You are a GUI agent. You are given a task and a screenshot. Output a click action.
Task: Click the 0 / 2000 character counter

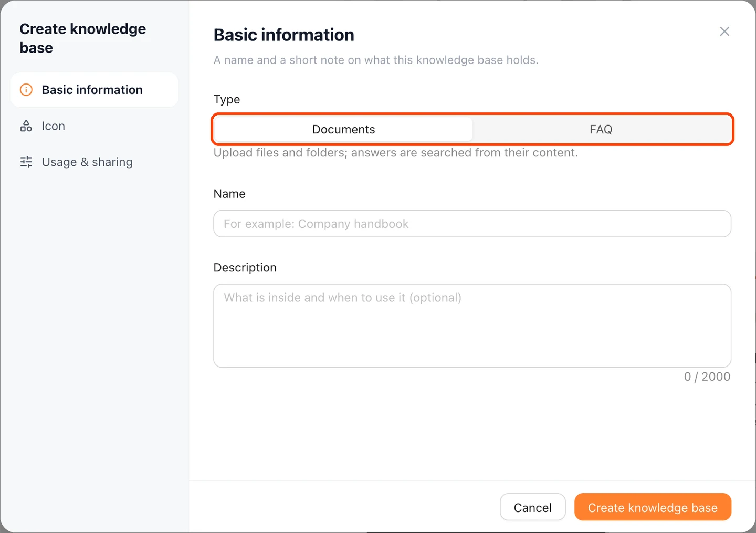point(707,377)
